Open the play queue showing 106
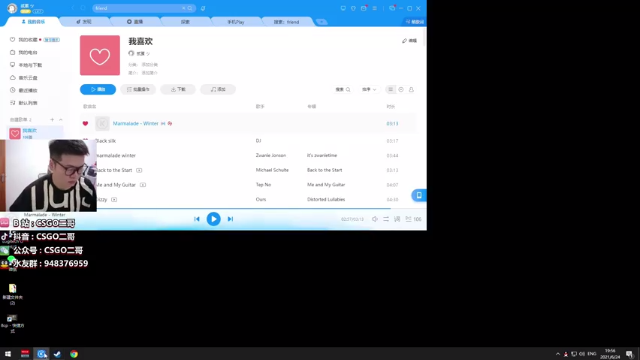 413,219
